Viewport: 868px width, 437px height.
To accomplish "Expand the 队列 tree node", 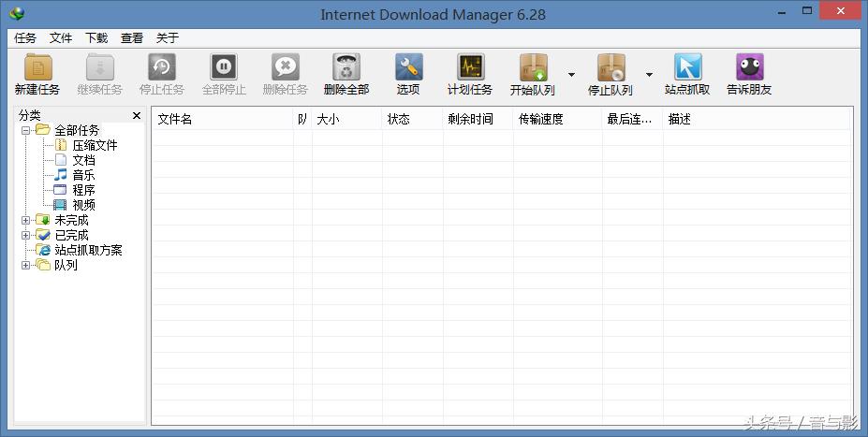I will (25, 265).
